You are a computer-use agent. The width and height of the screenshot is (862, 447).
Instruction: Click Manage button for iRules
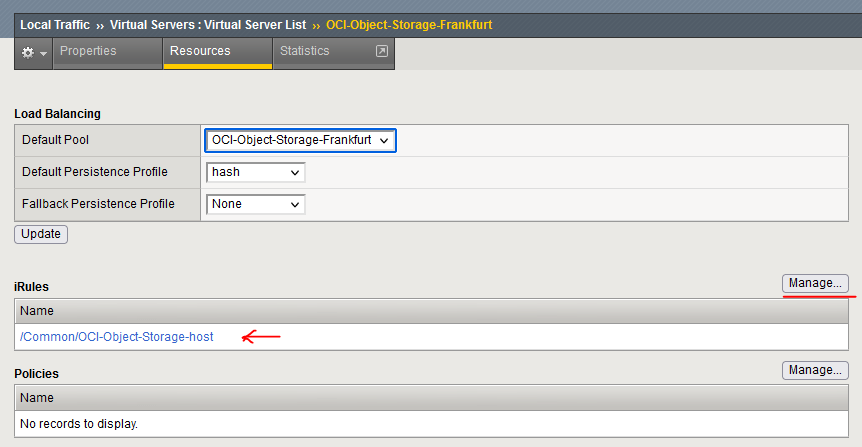pyautogui.click(x=815, y=283)
